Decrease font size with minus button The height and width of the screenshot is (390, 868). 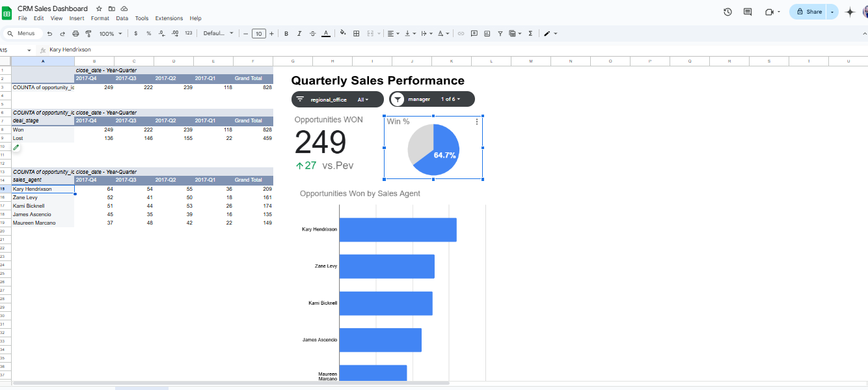245,33
